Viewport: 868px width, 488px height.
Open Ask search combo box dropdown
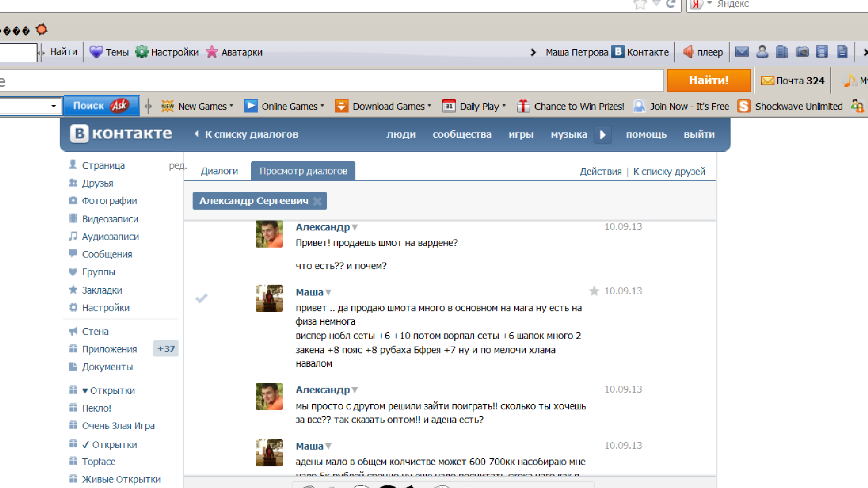[53, 106]
